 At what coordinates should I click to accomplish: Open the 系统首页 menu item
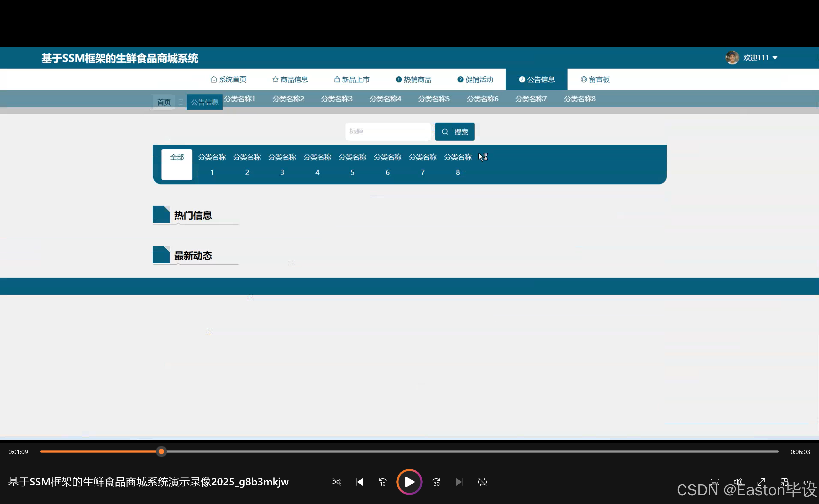[229, 80]
